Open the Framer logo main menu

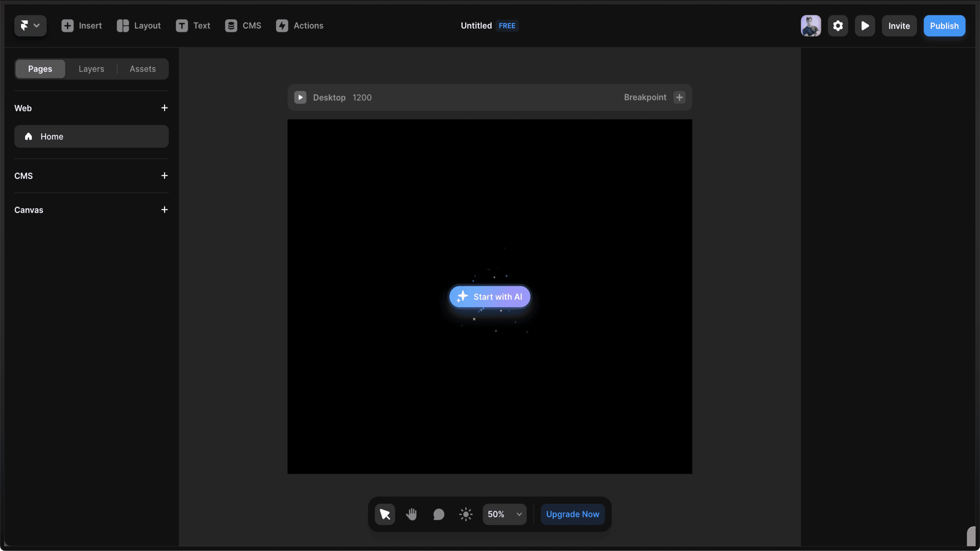point(30,26)
